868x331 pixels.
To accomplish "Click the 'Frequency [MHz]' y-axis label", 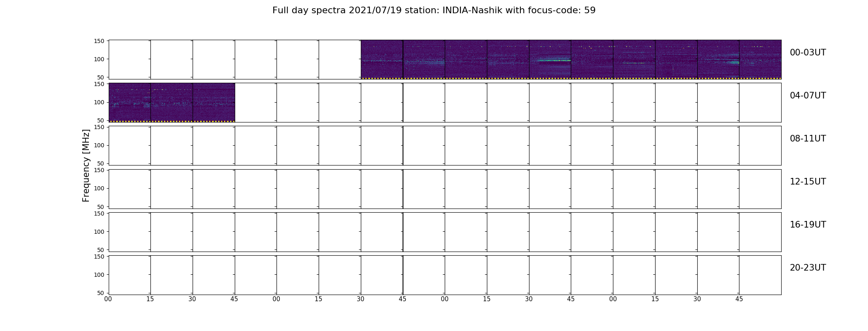I will pyautogui.click(x=86, y=165).
